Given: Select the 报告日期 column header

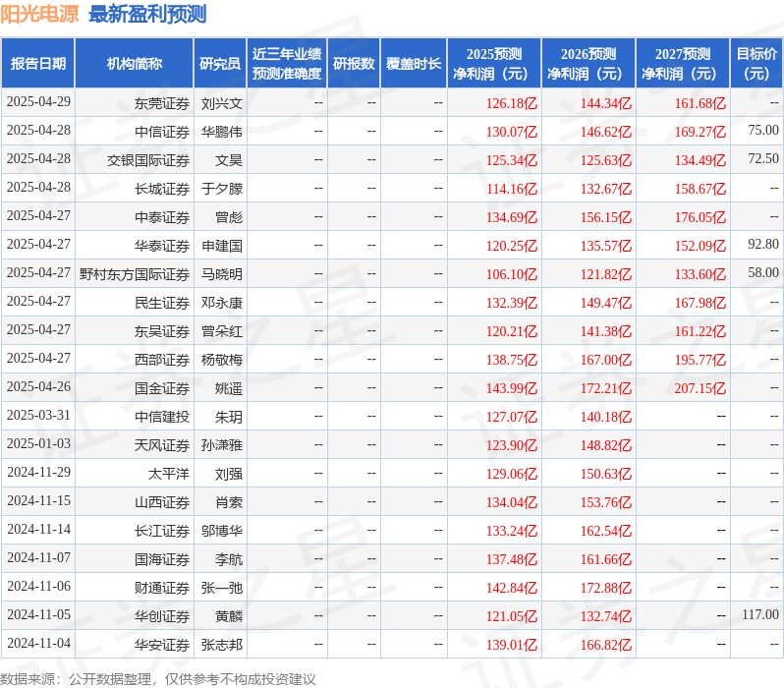Looking at the screenshot, I should point(38,64).
